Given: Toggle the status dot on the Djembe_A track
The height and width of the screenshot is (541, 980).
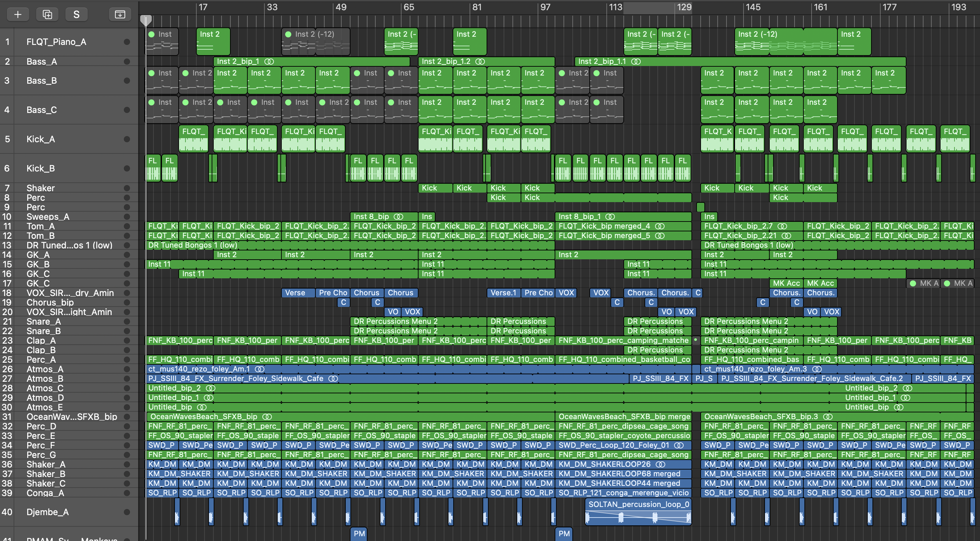Looking at the screenshot, I should pos(127,512).
